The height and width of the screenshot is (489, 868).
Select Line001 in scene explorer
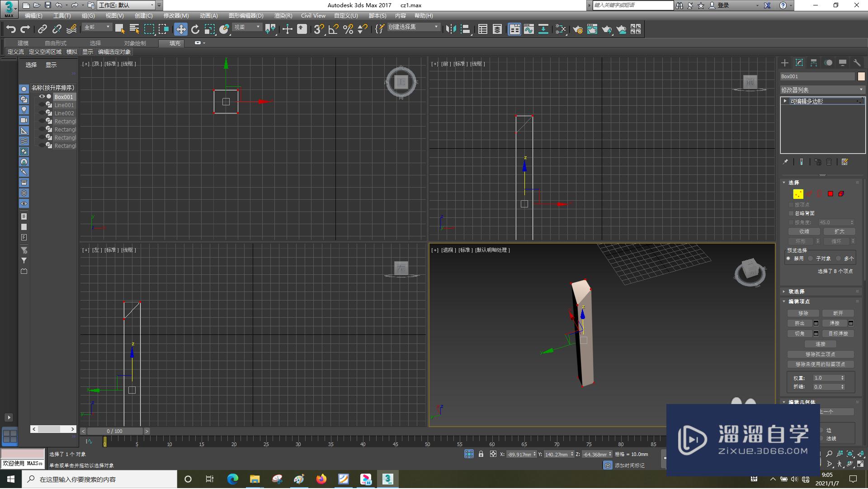[64, 105]
